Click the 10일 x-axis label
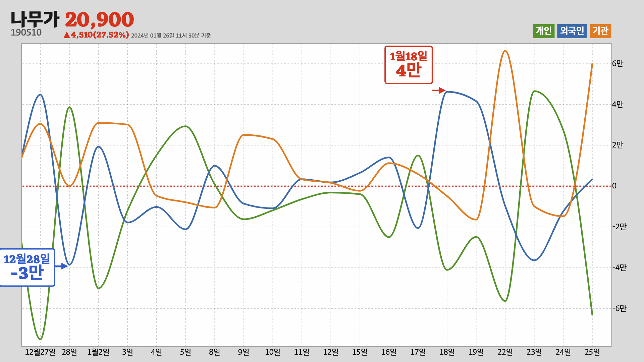 [273, 352]
